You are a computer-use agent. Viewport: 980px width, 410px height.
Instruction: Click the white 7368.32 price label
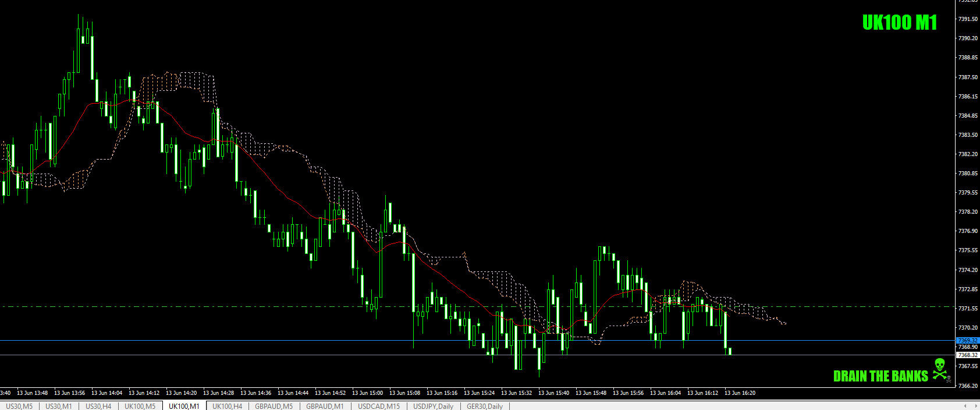[968, 355]
